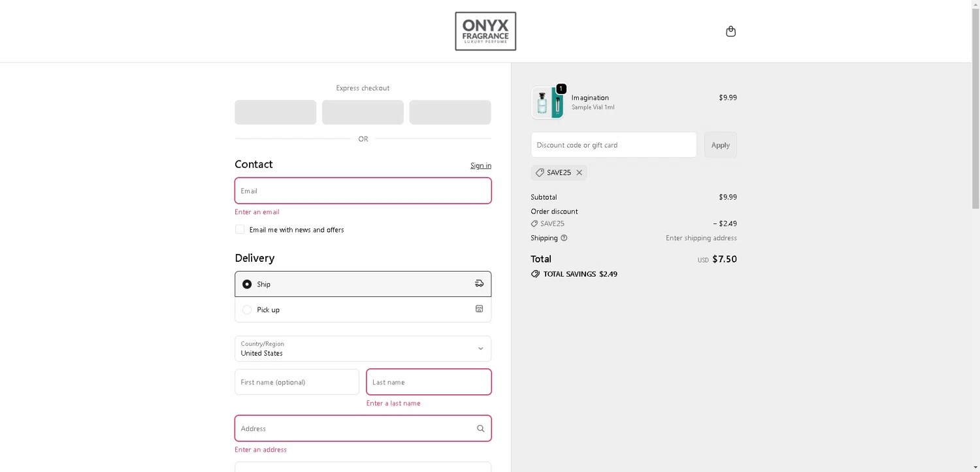Click the 'Enter an email' error text
The width and height of the screenshot is (980, 472).
[257, 212]
